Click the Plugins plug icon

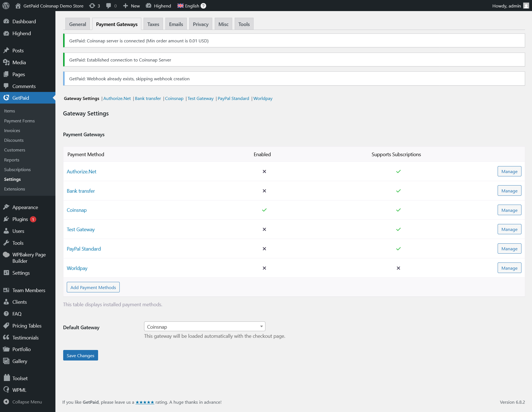[x=6, y=219]
